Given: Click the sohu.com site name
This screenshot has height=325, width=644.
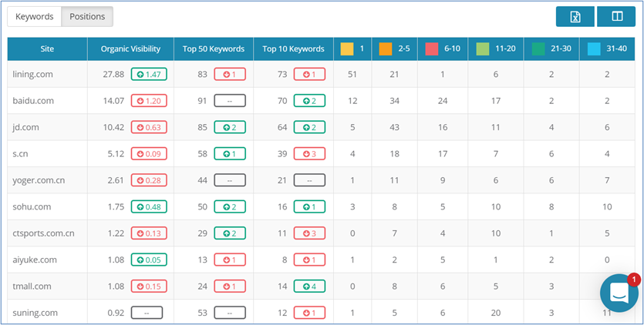Looking at the screenshot, I should pos(32,207).
